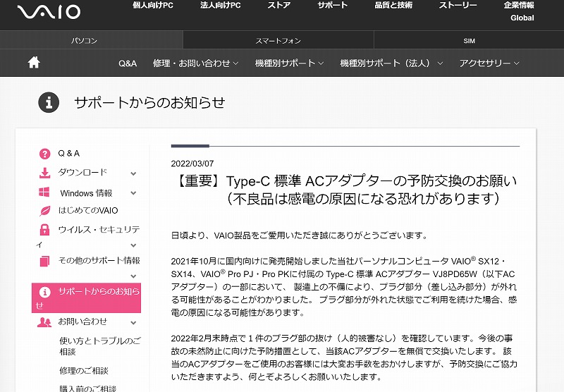This screenshot has width=564, height=392.
Task: Expand the その他のサポート情報 sidebar chevron
Action: pyautogui.click(x=133, y=276)
